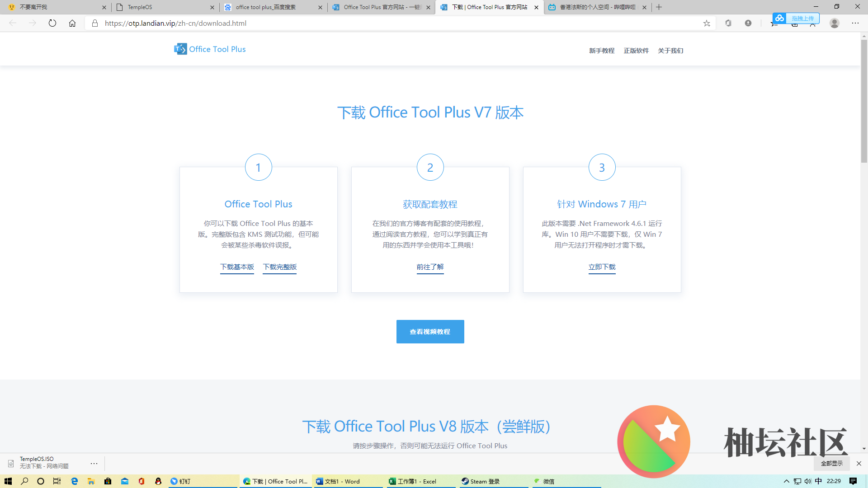Click the 查看视频教程 button
The width and height of the screenshot is (868, 488).
430,332
